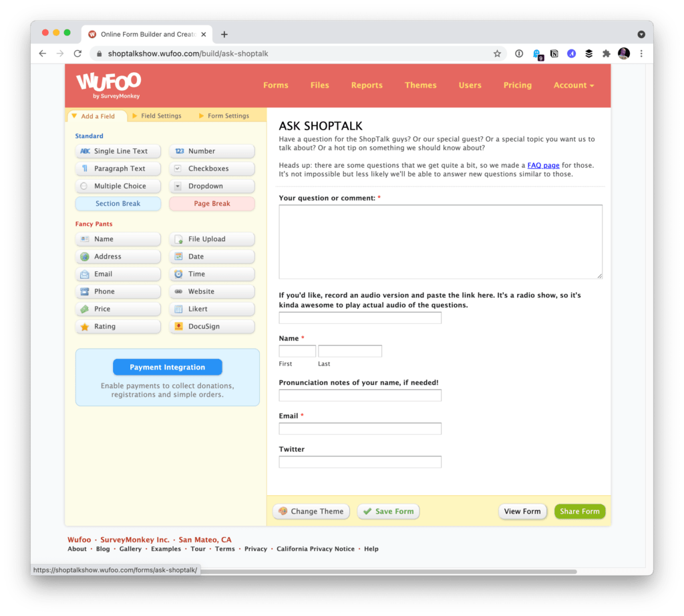The width and height of the screenshot is (684, 616).
Task: Insert a Page Break
Action: (212, 203)
